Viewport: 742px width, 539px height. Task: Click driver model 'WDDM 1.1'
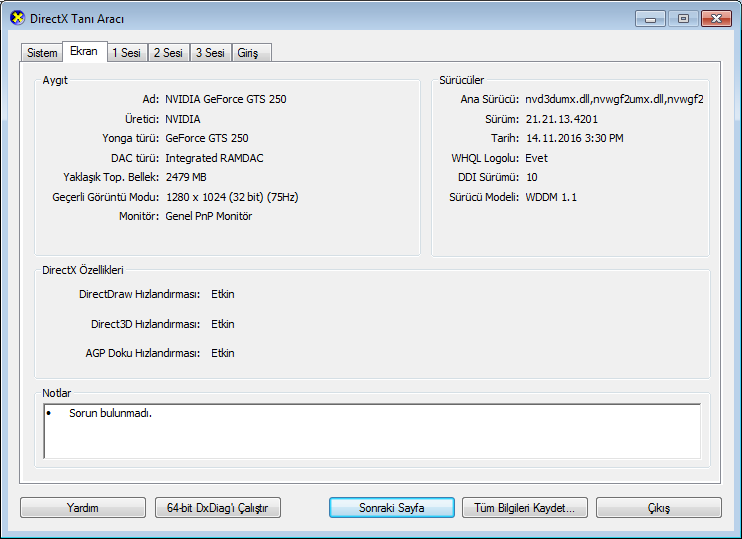click(x=551, y=197)
